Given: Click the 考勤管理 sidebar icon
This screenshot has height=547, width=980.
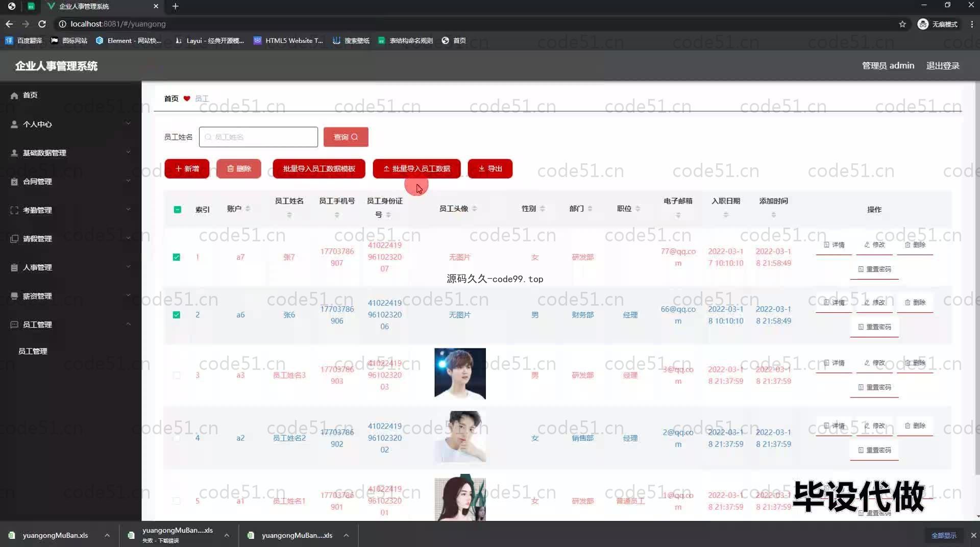Looking at the screenshot, I should point(14,210).
